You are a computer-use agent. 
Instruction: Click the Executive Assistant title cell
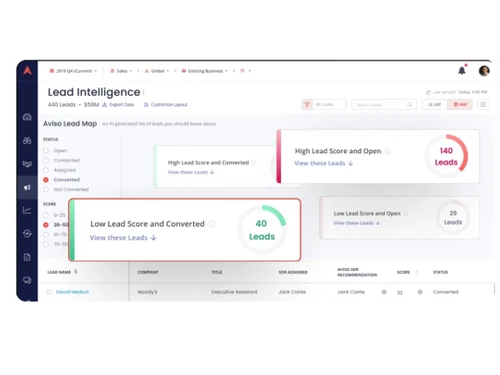234,292
